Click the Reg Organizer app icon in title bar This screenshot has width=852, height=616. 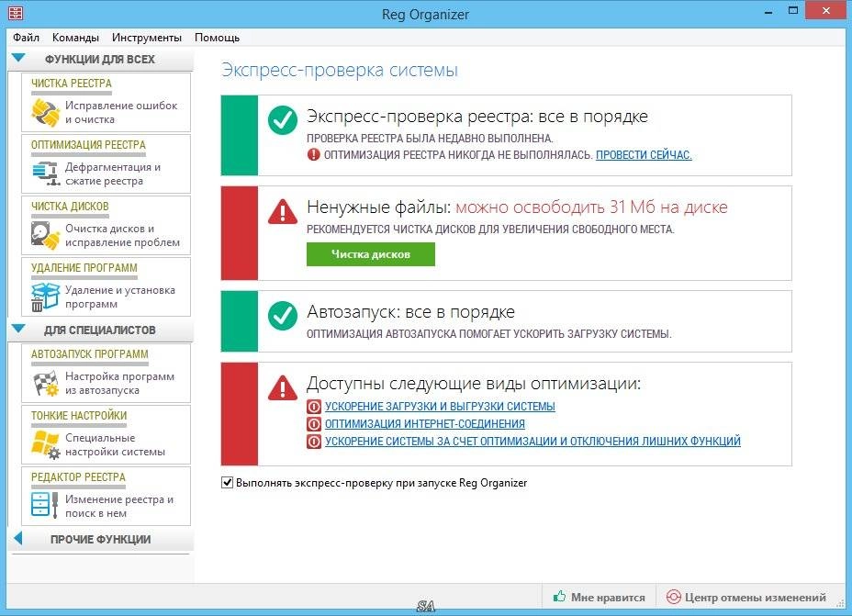pos(16,12)
